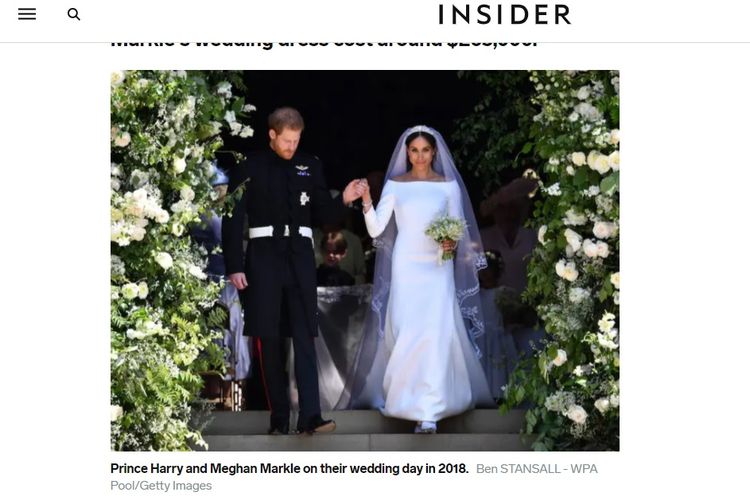This screenshot has width=750, height=500.
Task: Click the lace-edged veil beside the dress
Action: point(473,297)
